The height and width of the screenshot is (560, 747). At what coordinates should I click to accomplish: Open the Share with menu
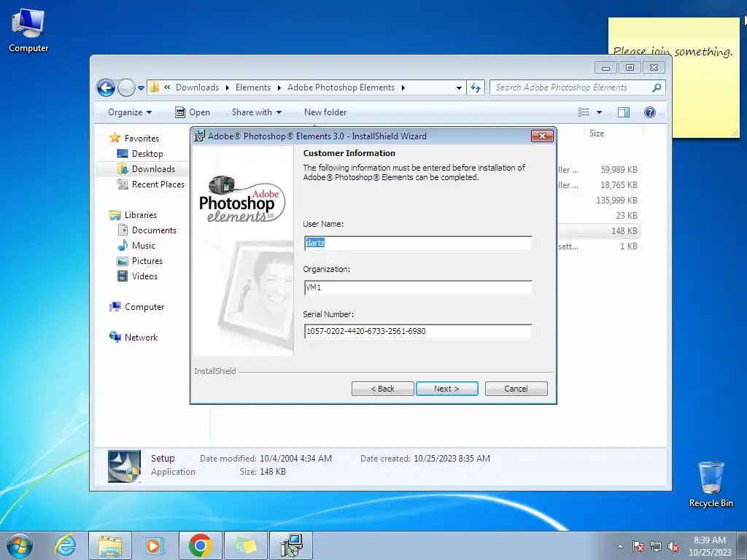tap(256, 112)
